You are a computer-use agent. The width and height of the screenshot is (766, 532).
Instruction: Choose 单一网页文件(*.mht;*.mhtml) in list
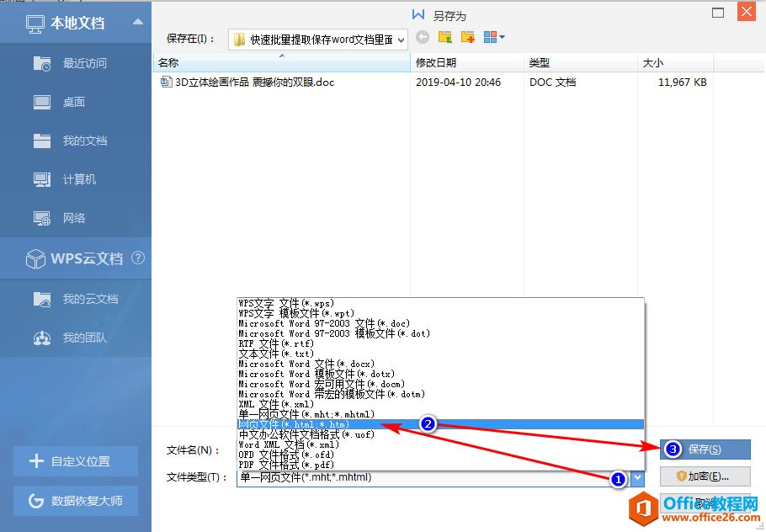[440, 414]
